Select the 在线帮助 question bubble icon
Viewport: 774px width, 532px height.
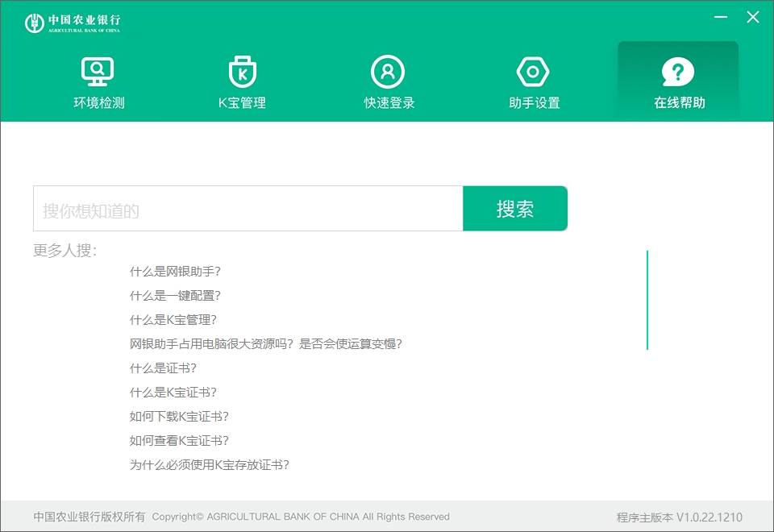pyautogui.click(x=678, y=72)
